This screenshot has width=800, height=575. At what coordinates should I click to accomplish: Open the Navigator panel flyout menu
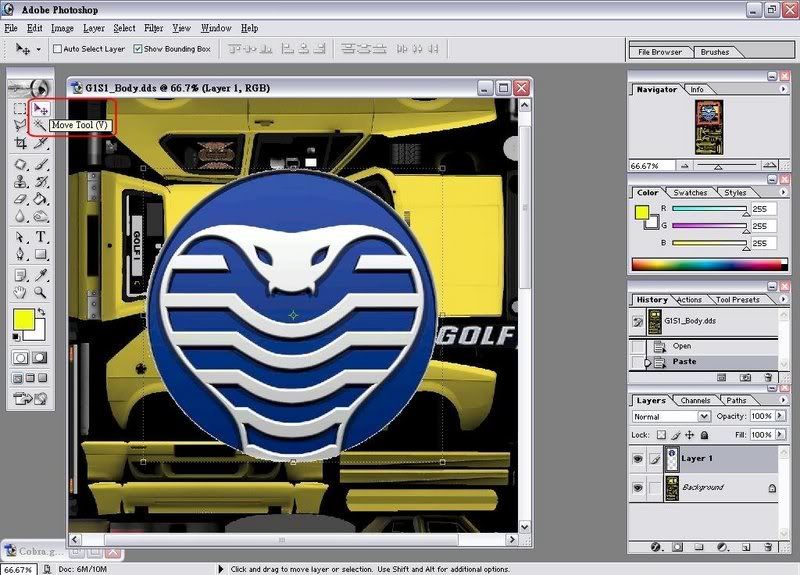[x=783, y=89]
